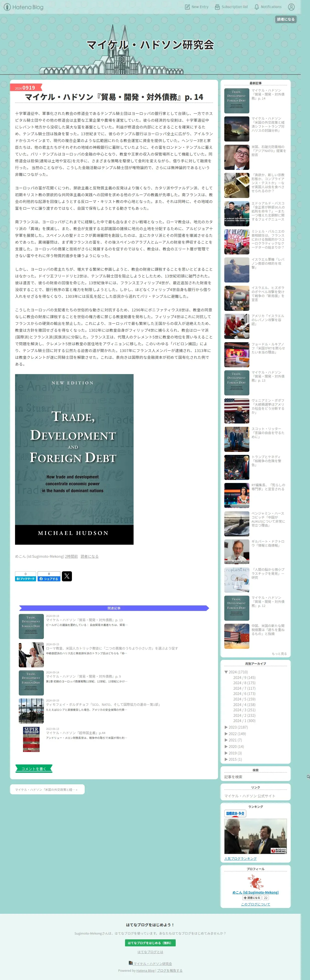The height and width of the screenshot is (980, 310).
Task: Click the 読者になる button at top right
Action: click(x=286, y=19)
